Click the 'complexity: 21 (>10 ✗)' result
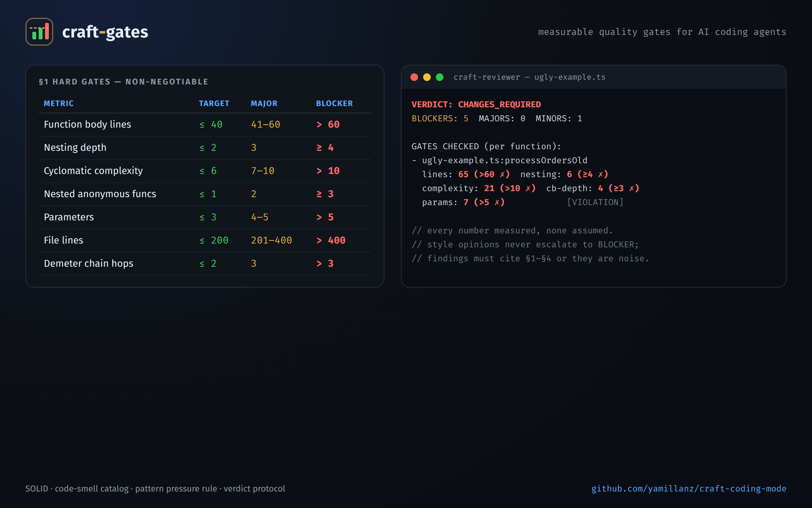 (x=479, y=189)
